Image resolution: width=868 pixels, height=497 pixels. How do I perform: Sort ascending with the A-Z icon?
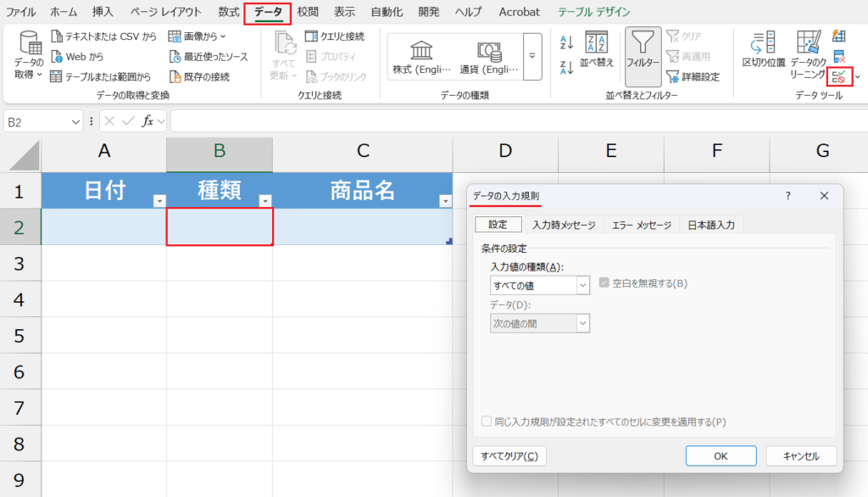click(567, 42)
